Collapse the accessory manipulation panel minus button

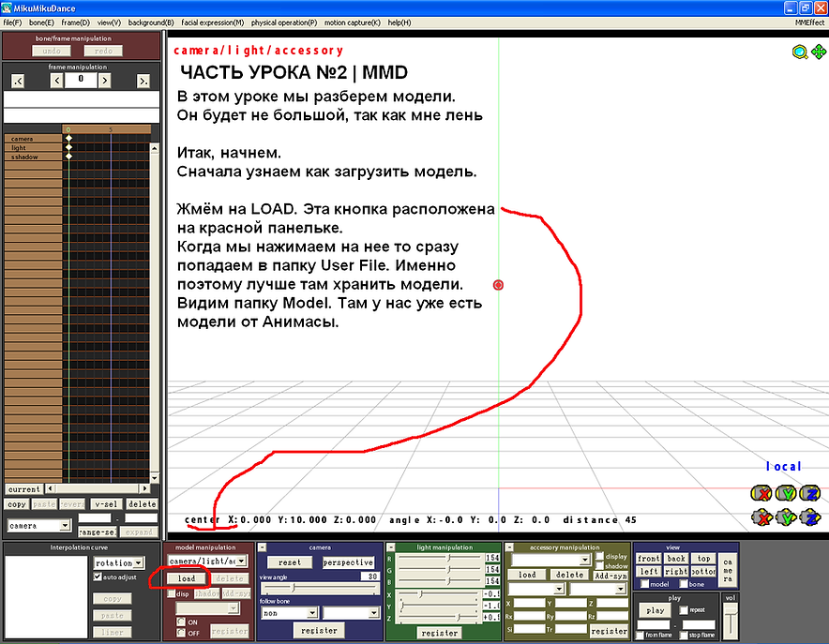(x=509, y=547)
